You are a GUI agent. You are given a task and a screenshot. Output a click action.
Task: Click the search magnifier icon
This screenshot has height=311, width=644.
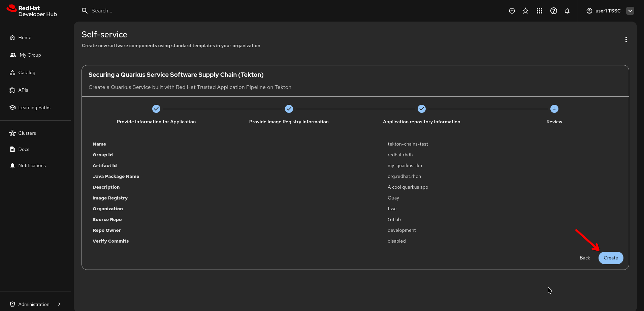click(85, 11)
